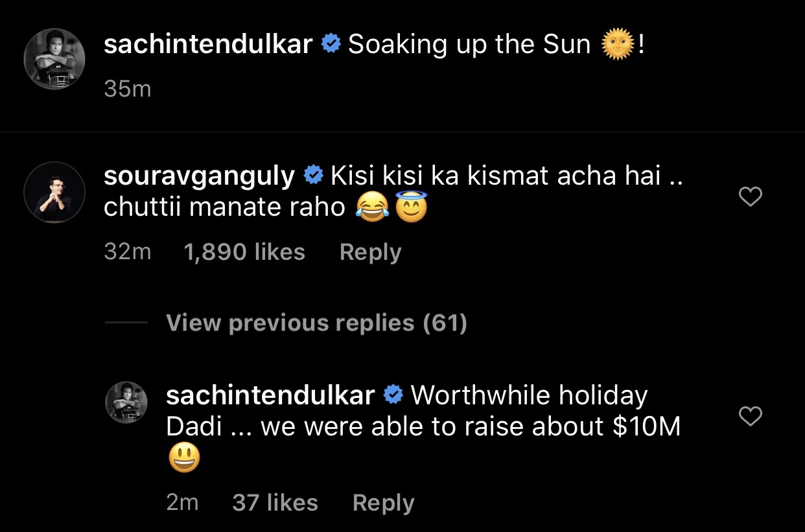Viewport: 805px width, 532px height.
Task: Click the verified badge in sachintendulkar's reply
Action: (394, 395)
